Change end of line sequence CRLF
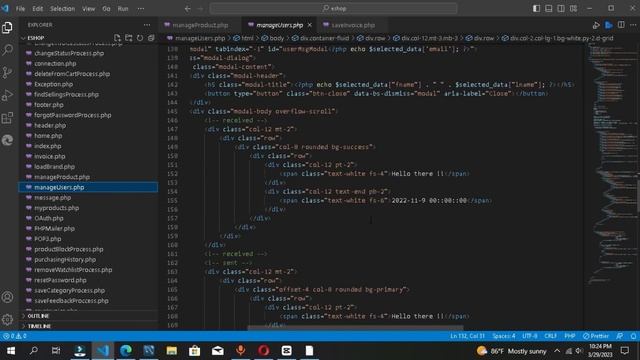The width and height of the screenshot is (640, 360). point(550,336)
